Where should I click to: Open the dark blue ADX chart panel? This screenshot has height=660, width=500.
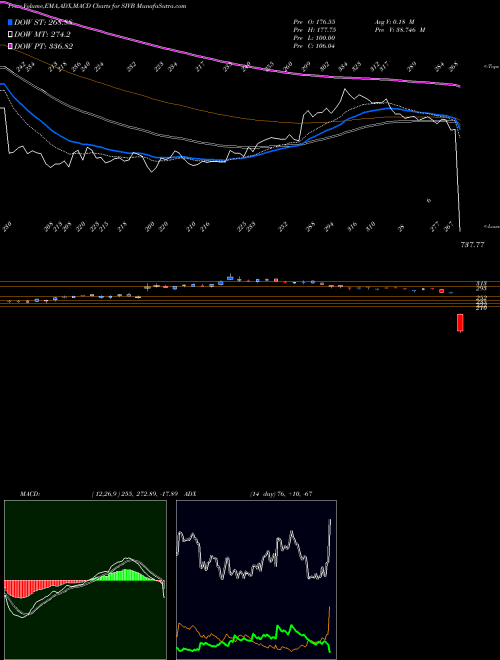256,580
